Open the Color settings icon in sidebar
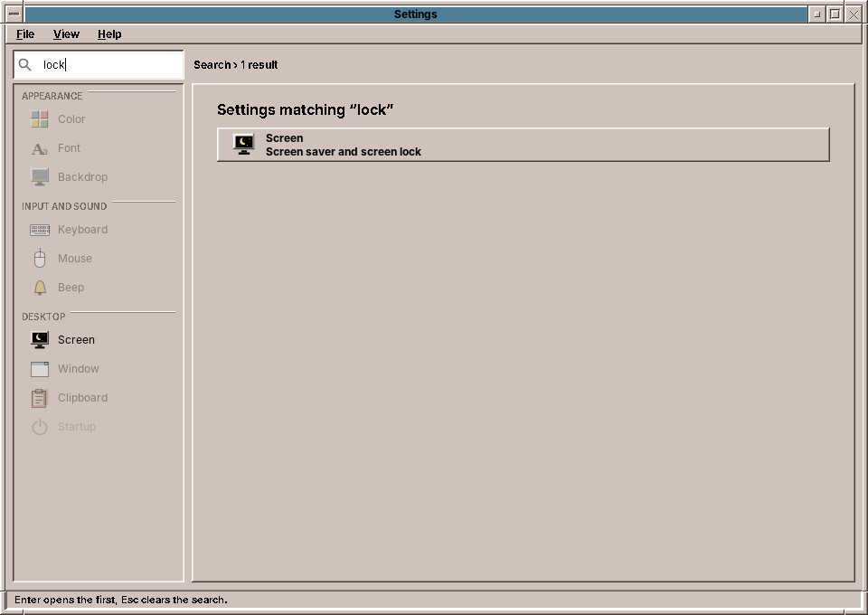The image size is (868, 615). [x=39, y=119]
